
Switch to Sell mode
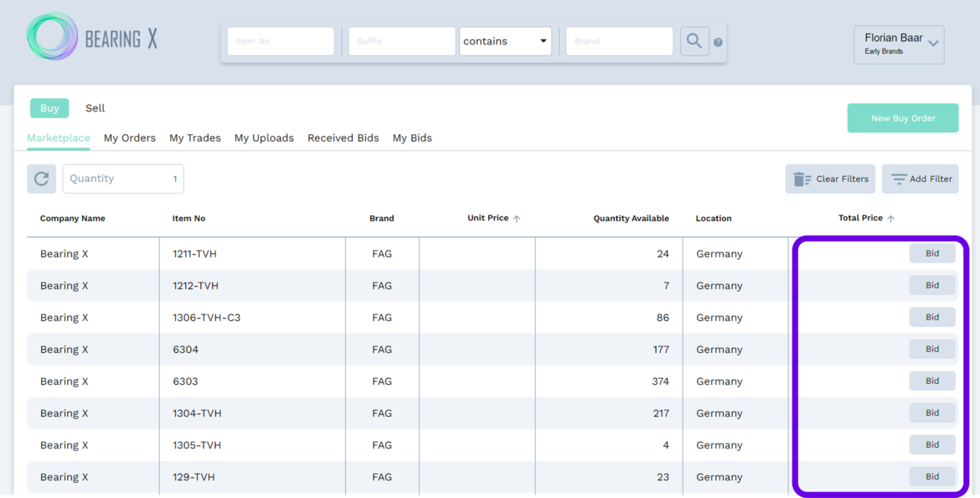coord(95,108)
